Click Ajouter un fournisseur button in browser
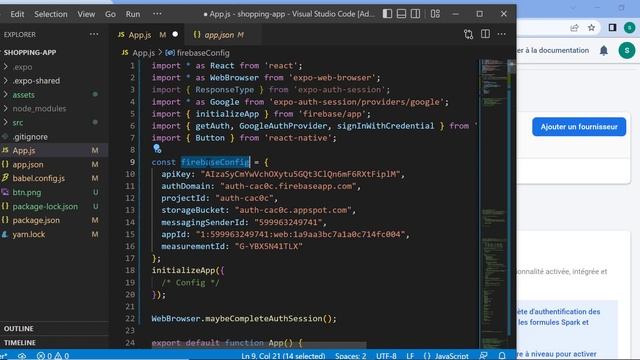 (x=579, y=127)
